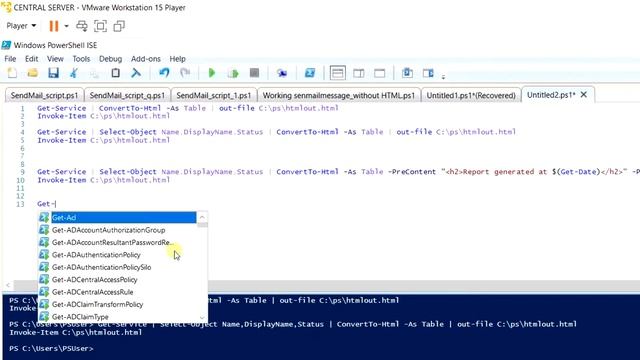Click line number 9 in the gutter

tap(22, 172)
